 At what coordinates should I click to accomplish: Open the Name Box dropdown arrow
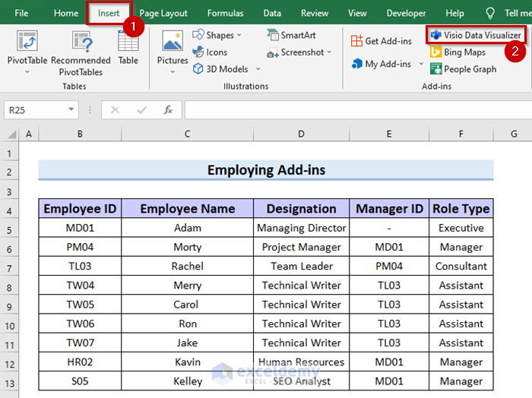[x=71, y=110]
